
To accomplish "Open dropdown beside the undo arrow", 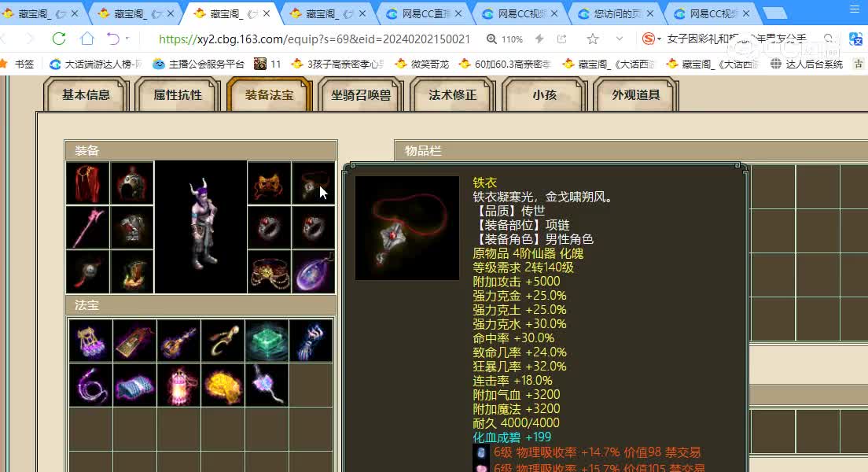I will pyautogui.click(x=127, y=39).
